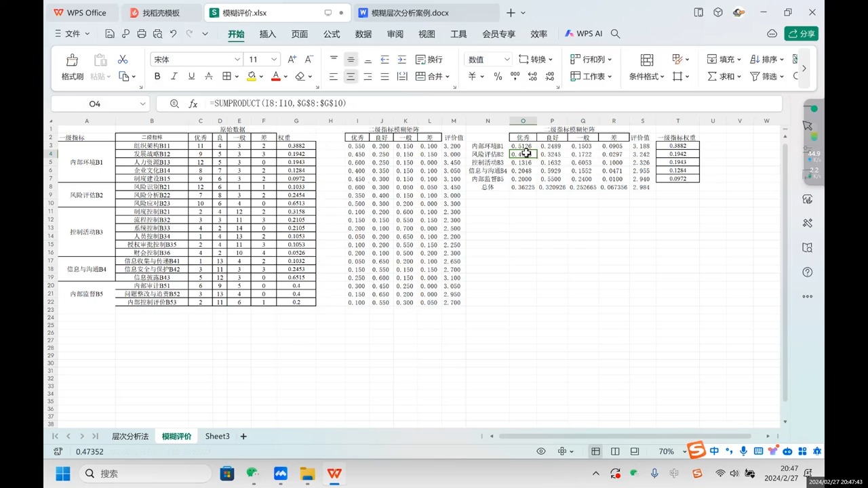The width and height of the screenshot is (868, 488).
Task: Apply thousands separator format
Action: pos(515,77)
